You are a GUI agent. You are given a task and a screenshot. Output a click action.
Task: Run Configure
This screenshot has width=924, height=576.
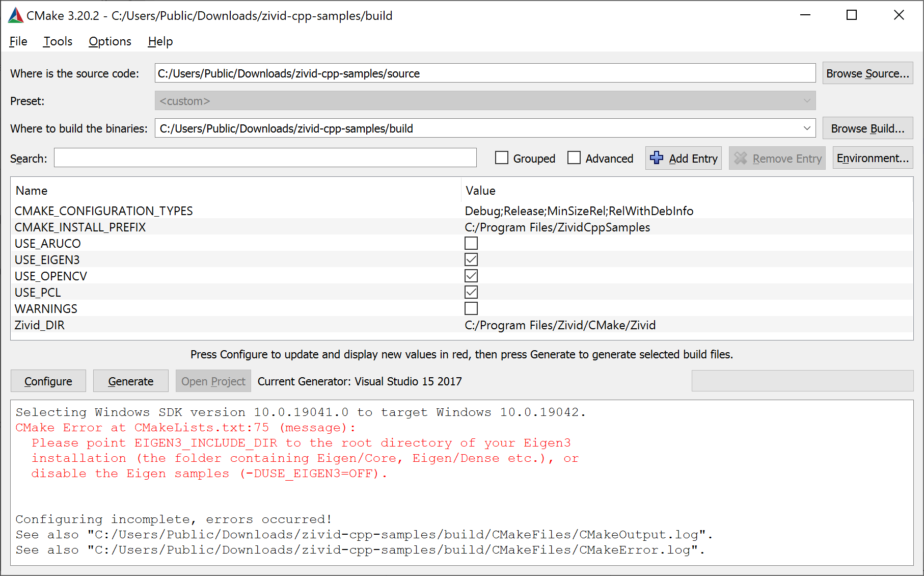pos(48,381)
